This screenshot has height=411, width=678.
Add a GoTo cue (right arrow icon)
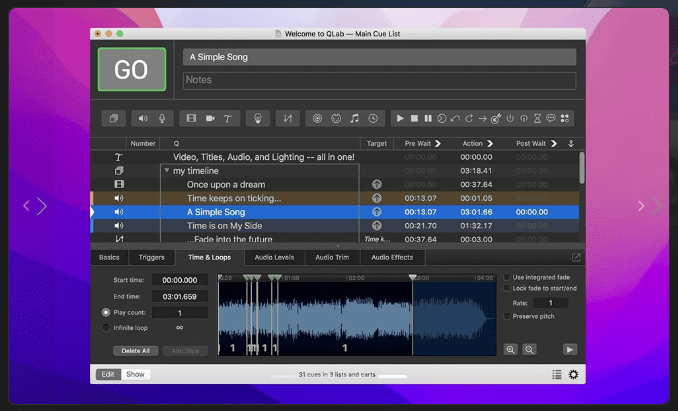483,118
